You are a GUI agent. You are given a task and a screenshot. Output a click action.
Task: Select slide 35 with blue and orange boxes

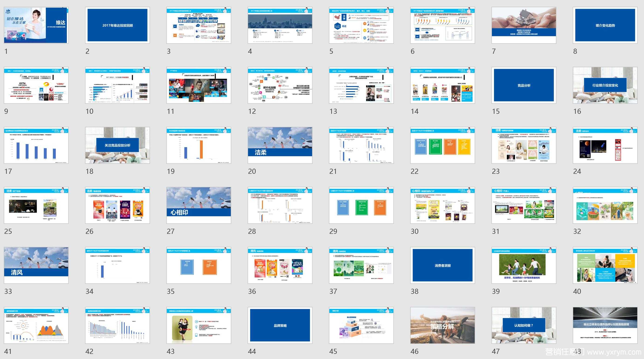[199, 265]
